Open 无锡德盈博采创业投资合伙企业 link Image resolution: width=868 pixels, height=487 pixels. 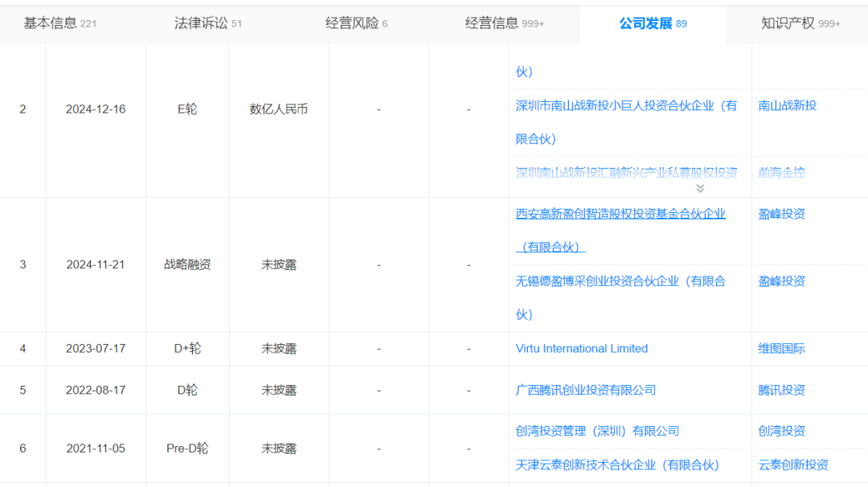coord(620,297)
